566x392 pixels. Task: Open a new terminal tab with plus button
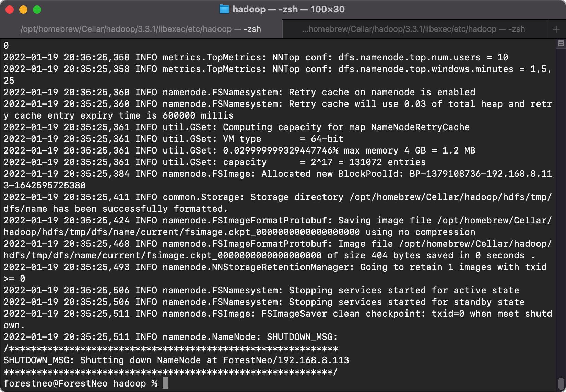tap(556, 29)
